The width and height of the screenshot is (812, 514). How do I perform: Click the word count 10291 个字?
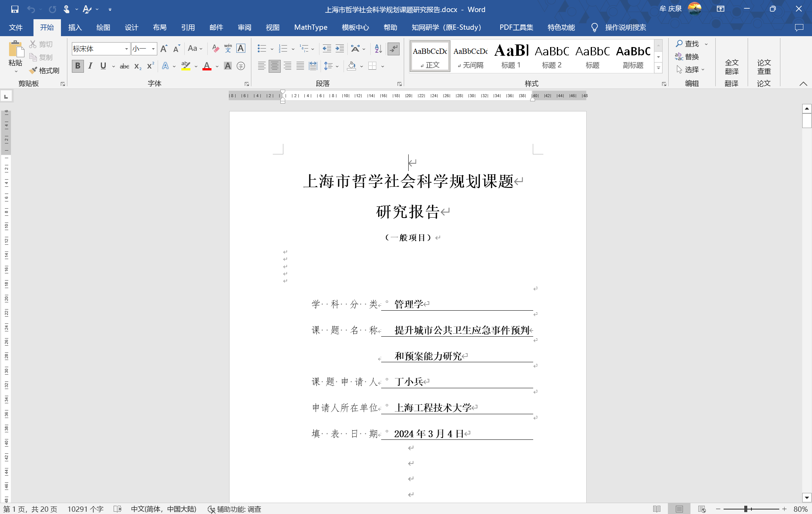[x=85, y=509]
